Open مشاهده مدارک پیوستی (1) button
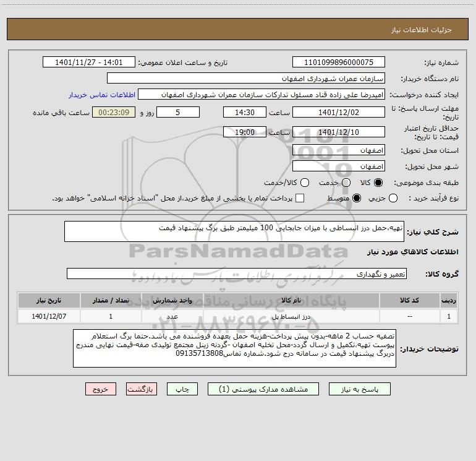This screenshot has width=476, height=461. tap(263, 389)
